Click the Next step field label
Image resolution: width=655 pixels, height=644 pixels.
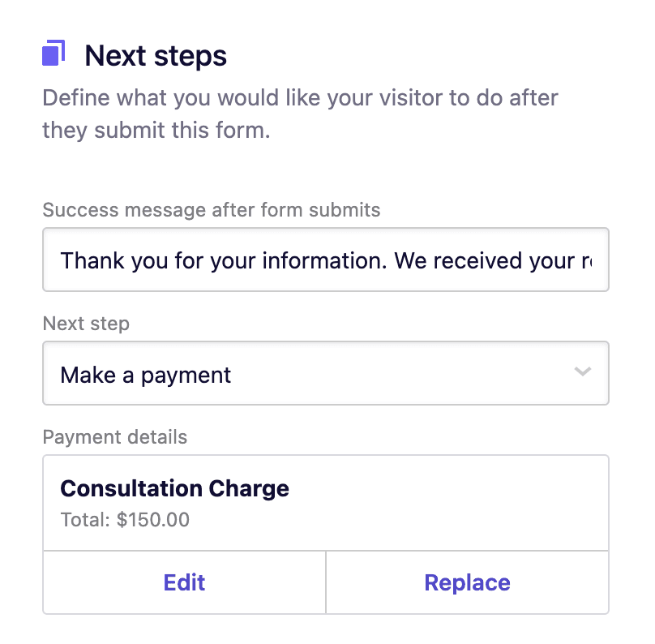pyautogui.click(x=86, y=324)
